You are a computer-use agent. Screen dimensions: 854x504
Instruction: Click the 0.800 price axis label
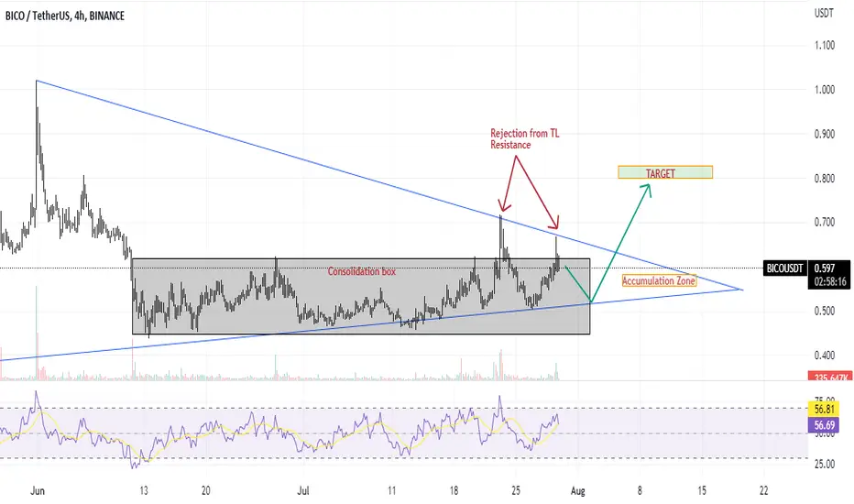coord(825,179)
